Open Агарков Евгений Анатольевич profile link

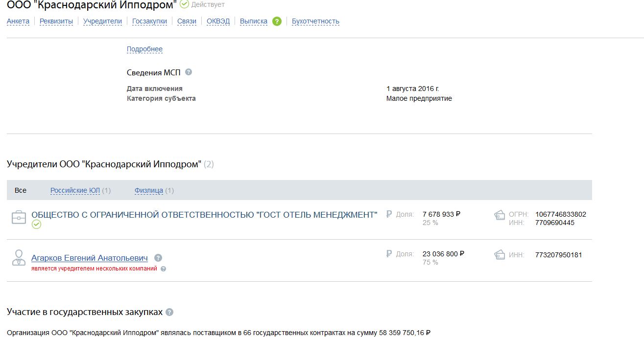click(x=90, y=258)
